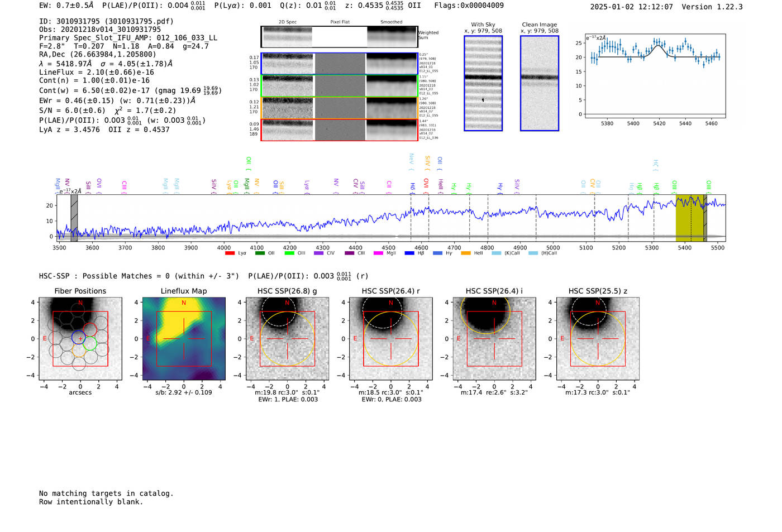The image size is (782, 532).
Task: Click 'HSC-SSP : Possible Matches = 0' text
Action: [104, 276]
